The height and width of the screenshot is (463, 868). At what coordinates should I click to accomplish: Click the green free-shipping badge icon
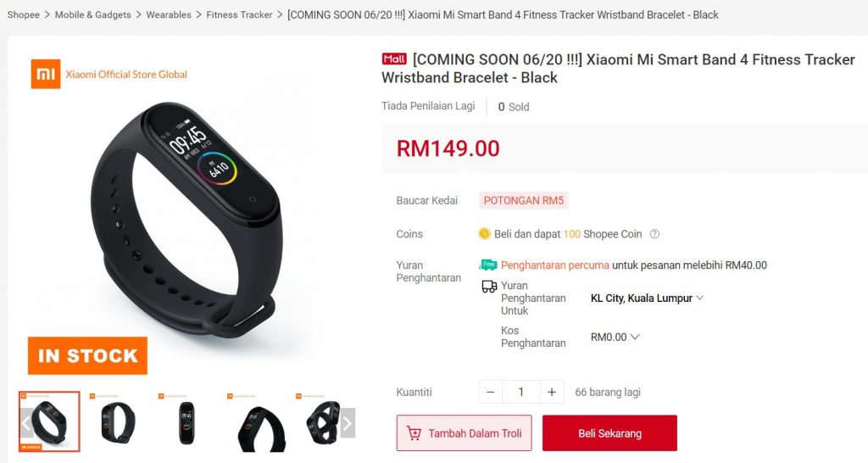coord(488,265)
